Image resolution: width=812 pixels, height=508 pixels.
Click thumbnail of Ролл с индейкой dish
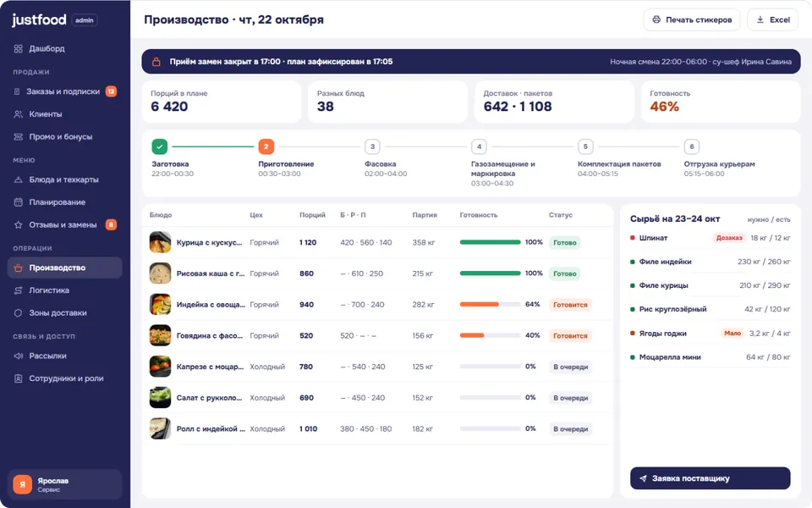point(160,428)
